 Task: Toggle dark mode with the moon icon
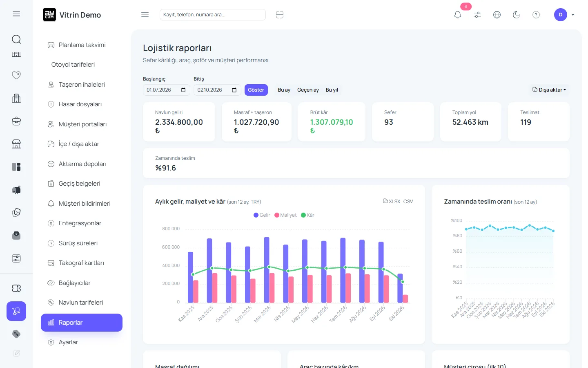(x=517, y=15)
